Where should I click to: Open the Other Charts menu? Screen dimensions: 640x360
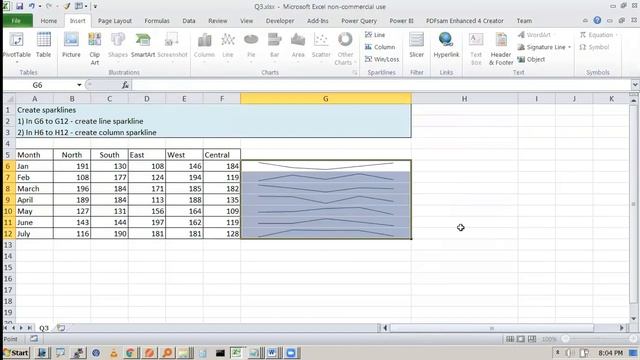click(x=345, y=49)
